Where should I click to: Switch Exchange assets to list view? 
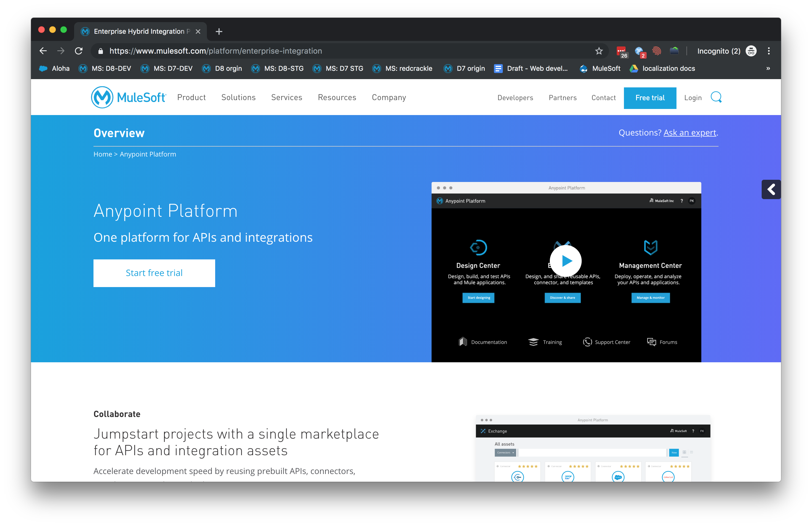point(692,452)
